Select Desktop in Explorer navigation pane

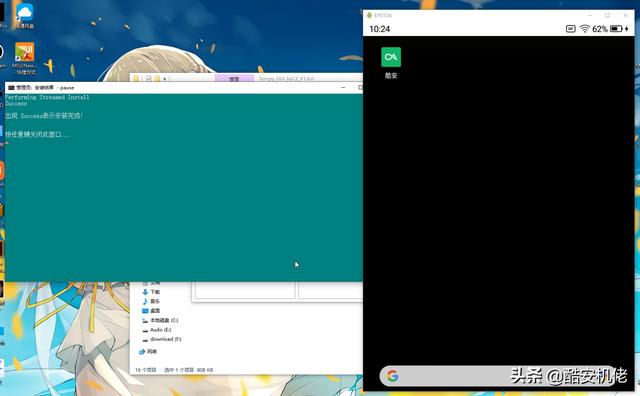pyautogui.click(x=151, y=311)
